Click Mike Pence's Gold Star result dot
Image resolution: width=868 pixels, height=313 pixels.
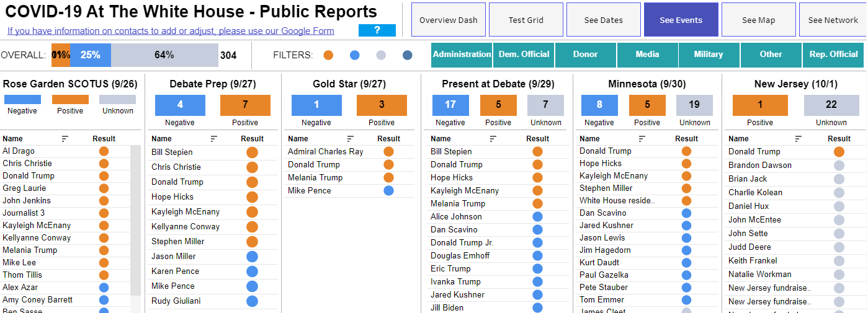pyautogui.click(x=388, y=190)
